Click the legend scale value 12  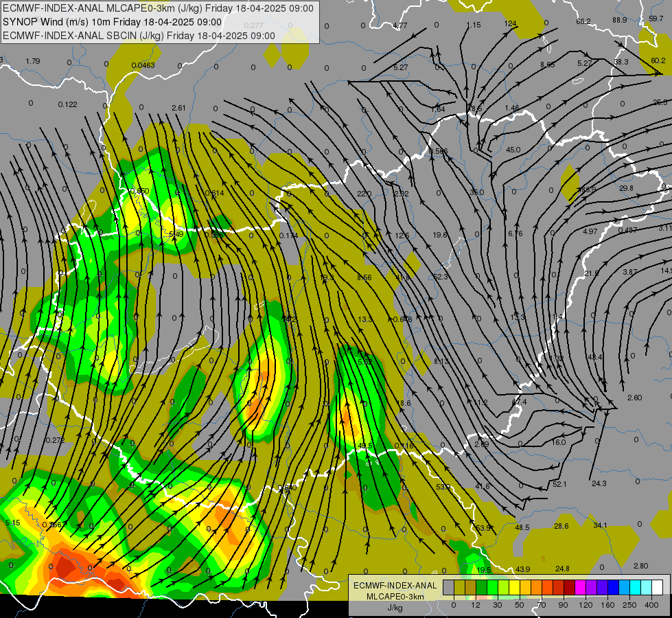pyautogui.click(x=476, y=605)
